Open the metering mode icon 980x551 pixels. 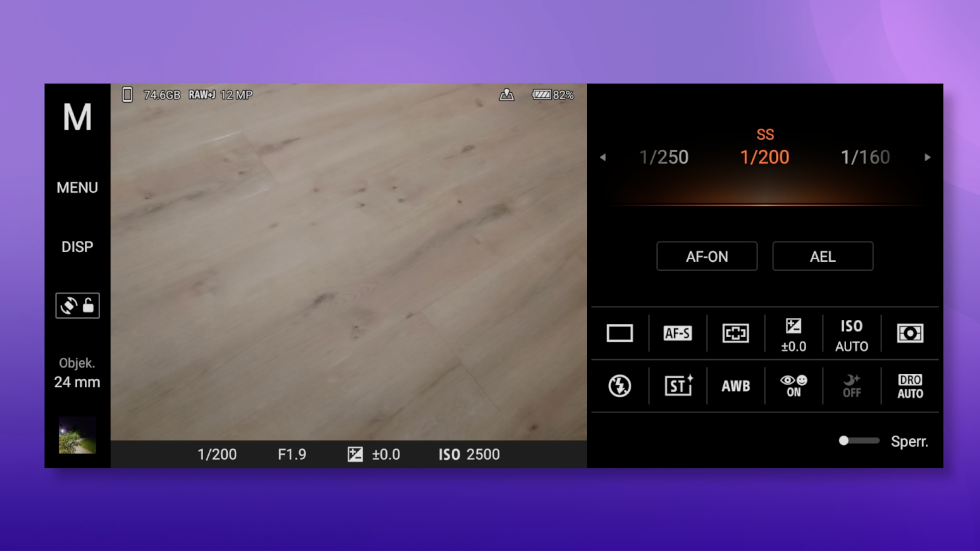click(x=910, y=333)
